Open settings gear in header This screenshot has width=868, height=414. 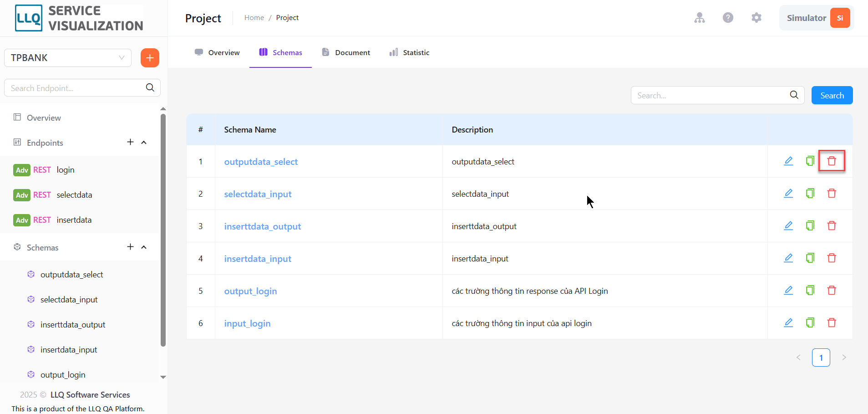[756, 18]
